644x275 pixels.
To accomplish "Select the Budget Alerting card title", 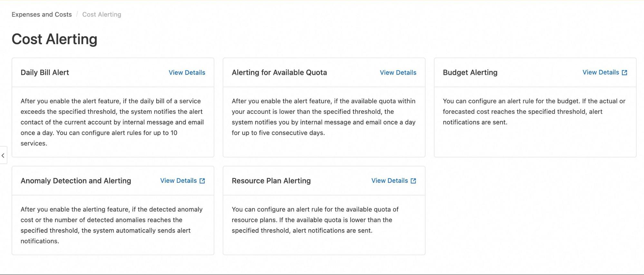I will [x=470, y=73].
